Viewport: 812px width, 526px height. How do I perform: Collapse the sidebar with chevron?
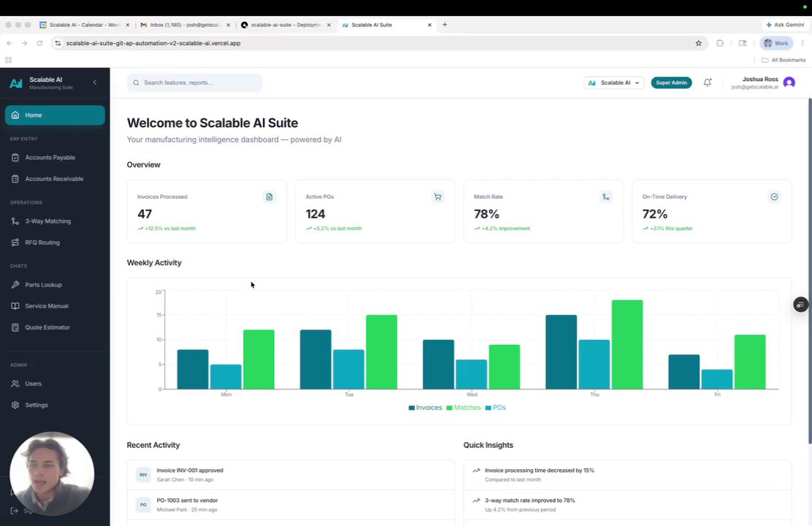point(95,83)
